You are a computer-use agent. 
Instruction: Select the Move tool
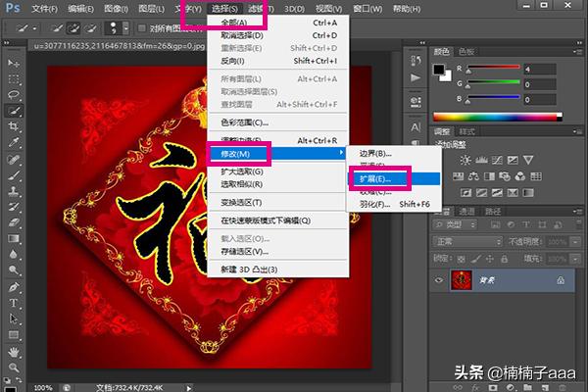pyautogui.click(x=14, y=63)
